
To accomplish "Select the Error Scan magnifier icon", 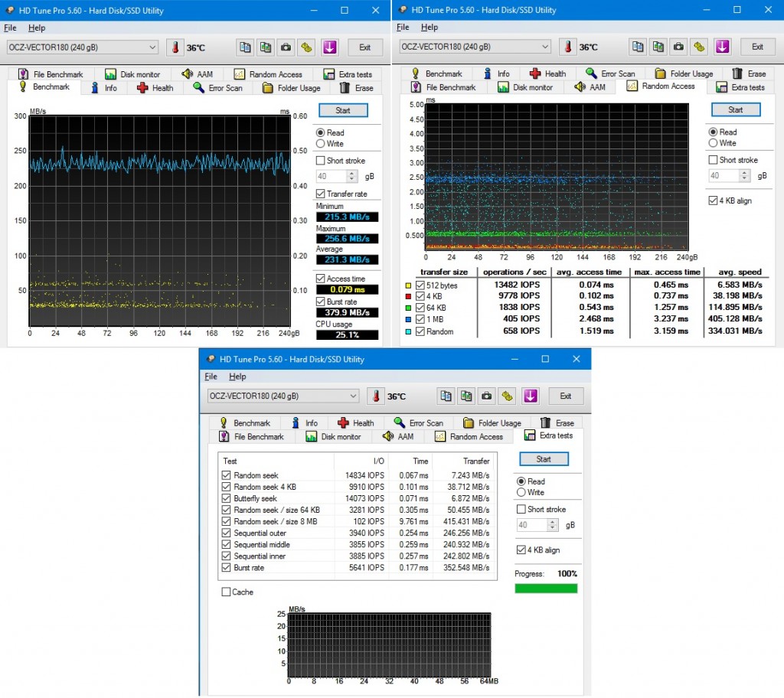I will 218,87.
